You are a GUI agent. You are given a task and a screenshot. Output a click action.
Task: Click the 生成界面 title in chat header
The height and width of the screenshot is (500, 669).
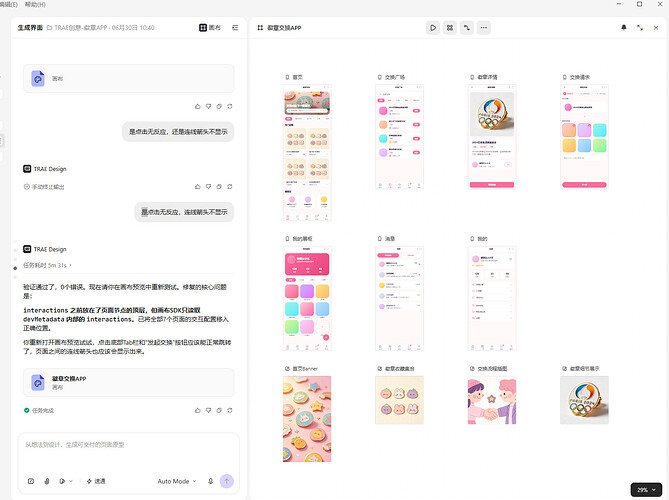pyautogui.click(x=30, y=28)
